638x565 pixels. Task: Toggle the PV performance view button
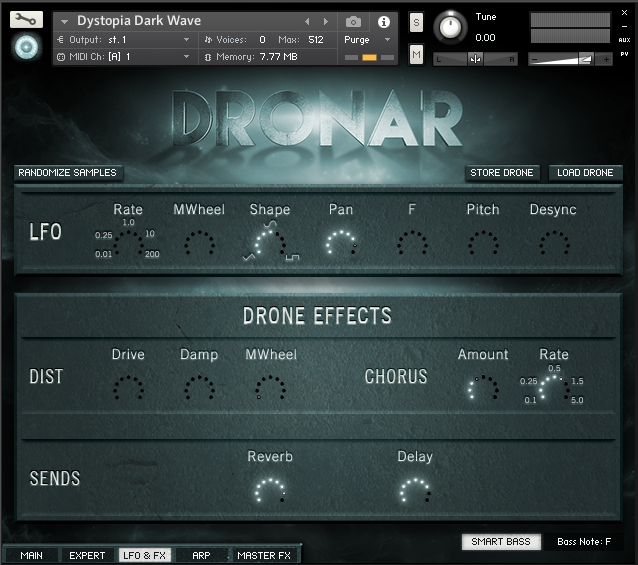(x=624, y=54)
